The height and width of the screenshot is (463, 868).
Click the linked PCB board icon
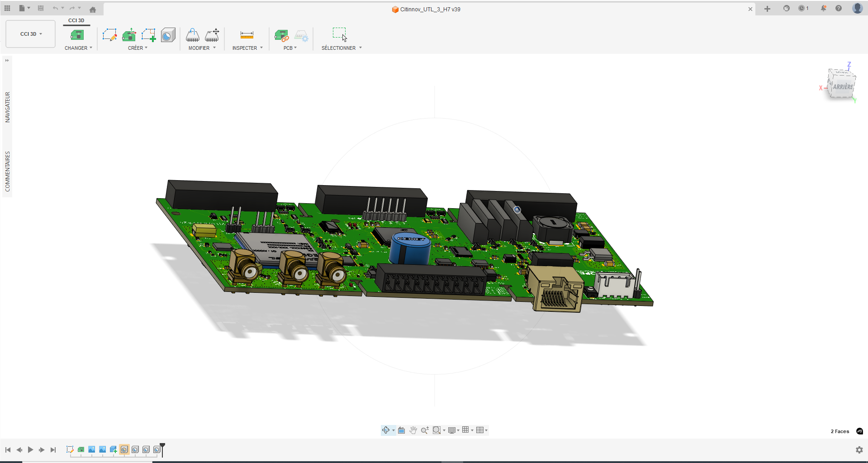pyautogui.click(x=281, y=35)
